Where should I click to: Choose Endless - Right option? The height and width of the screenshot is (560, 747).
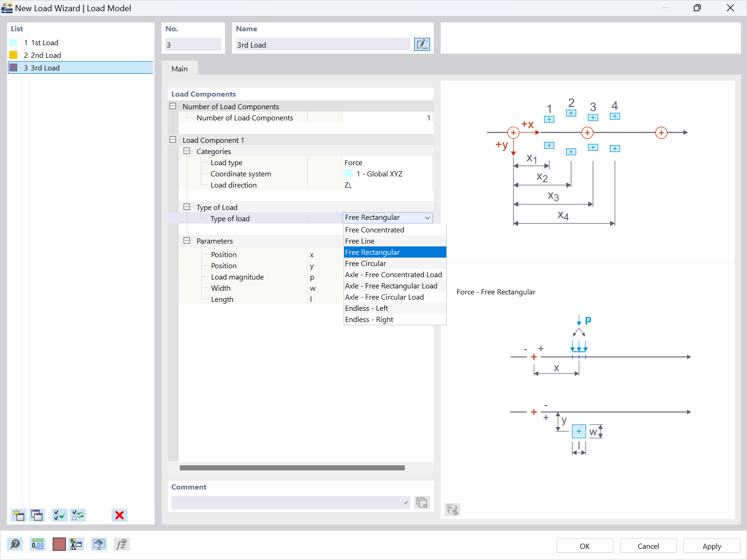(x=395, y=319)
